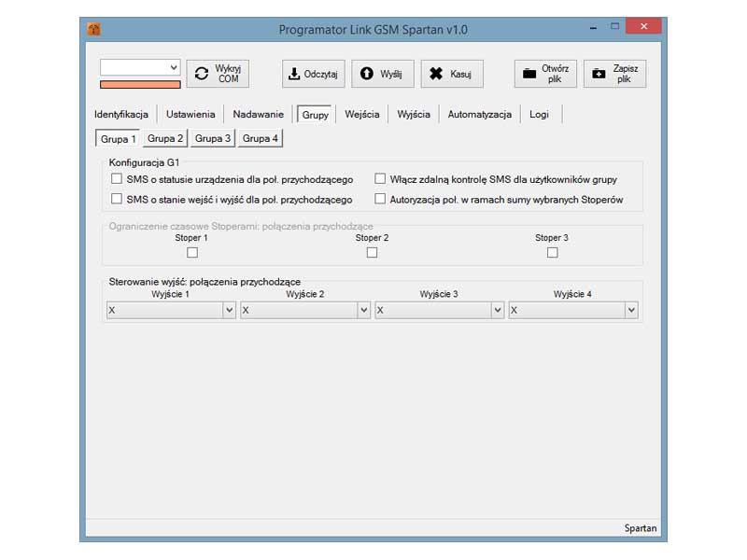Switch to Grupa 2 sub-tab
Viewport: 747px width, 560px height.
click(165, 138)
